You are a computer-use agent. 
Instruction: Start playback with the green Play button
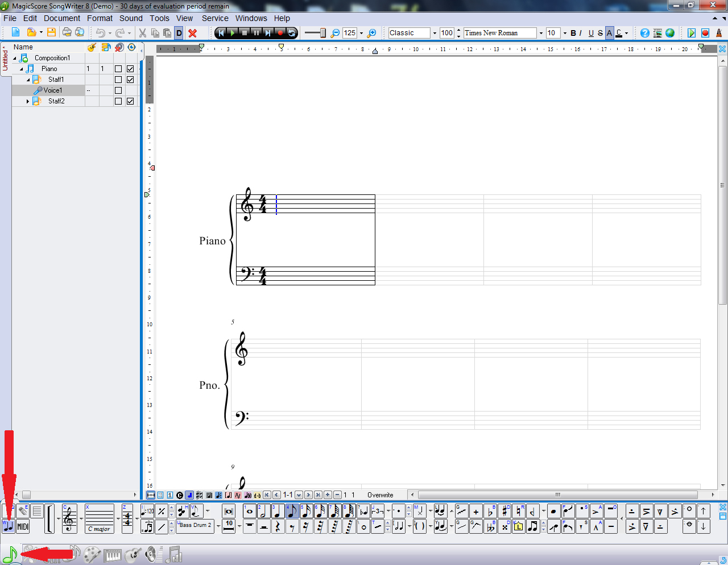tap(233, 33)
